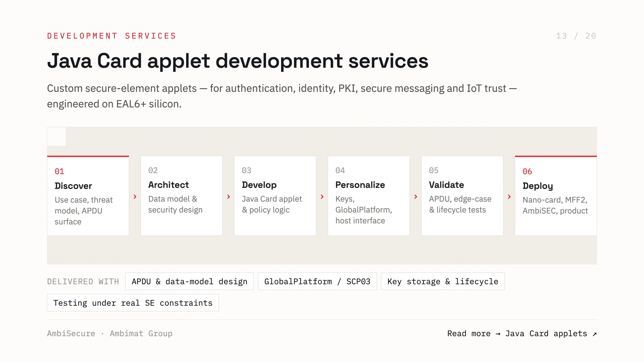This screenshot has width=644, height=362.
Task: Click the red 01 number on the Discover card
Action: (59, 172)
